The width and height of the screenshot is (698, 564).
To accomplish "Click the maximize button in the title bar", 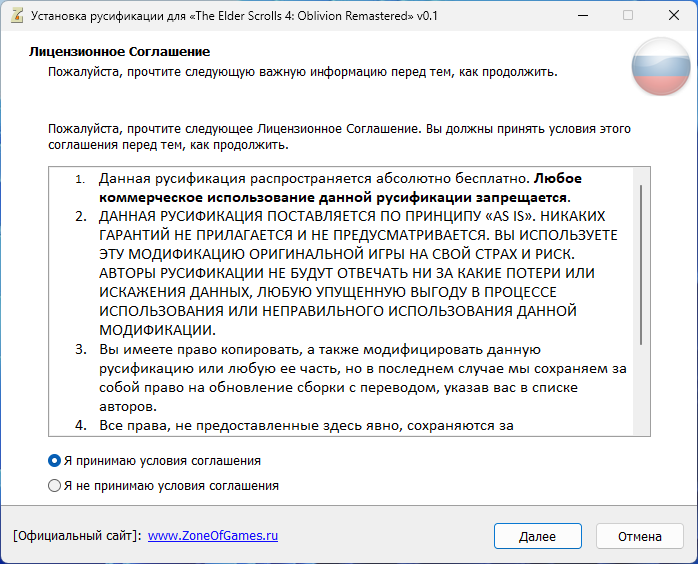I will click(x=628, y=16).
